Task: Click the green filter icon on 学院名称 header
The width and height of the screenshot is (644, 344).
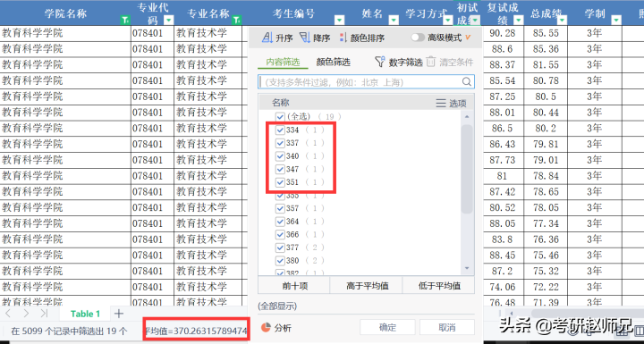Action: click(125, 21)
